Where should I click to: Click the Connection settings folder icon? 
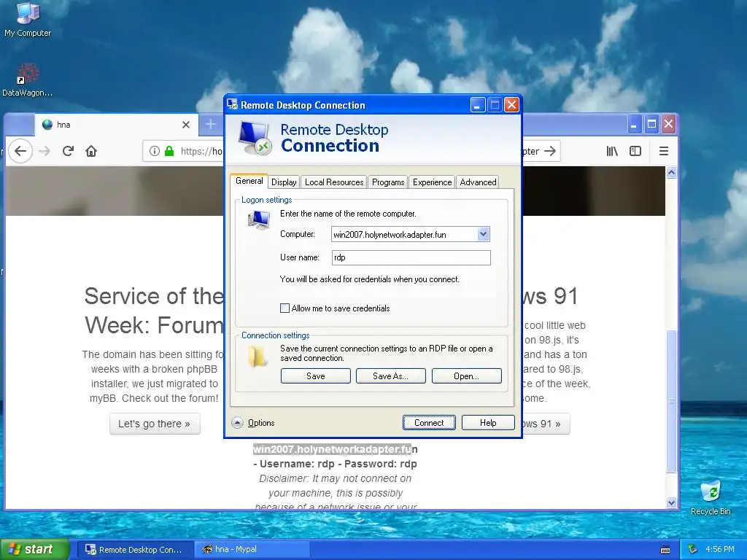pos(258,356)
